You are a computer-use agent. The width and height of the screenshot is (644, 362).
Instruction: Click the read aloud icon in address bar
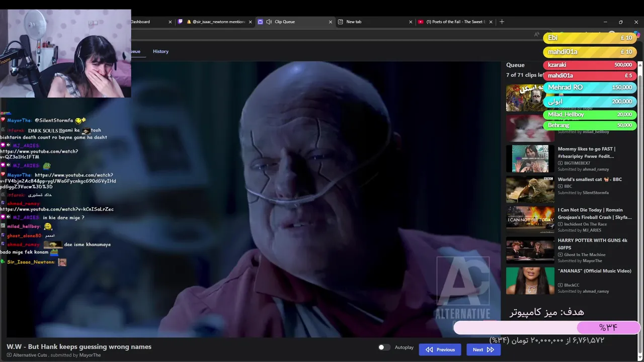537,35
